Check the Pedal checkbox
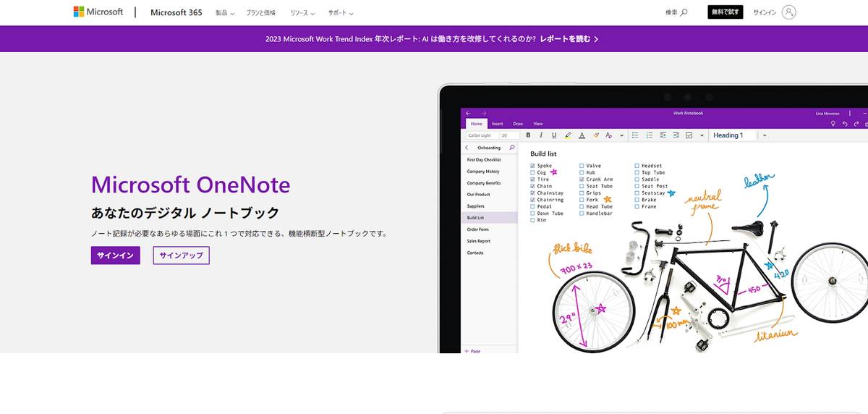868x414 pixels. pyautogui.click(x=533, y=206)
